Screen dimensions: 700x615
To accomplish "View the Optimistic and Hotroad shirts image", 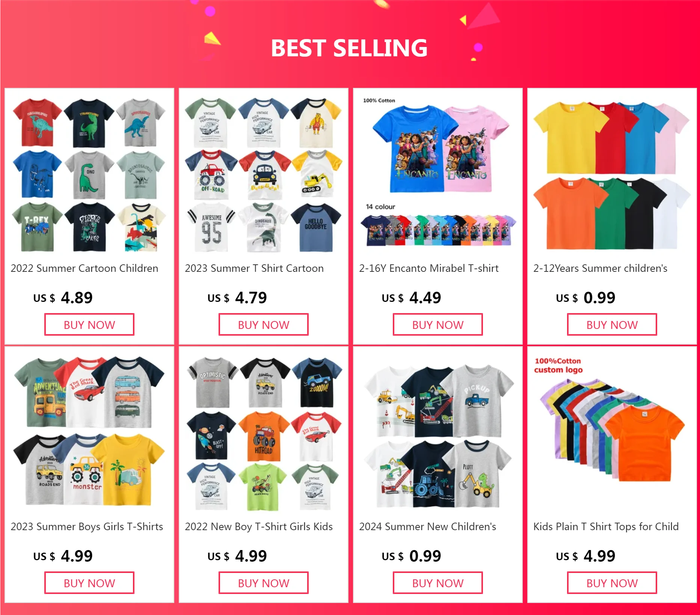I will click(264, 432).
